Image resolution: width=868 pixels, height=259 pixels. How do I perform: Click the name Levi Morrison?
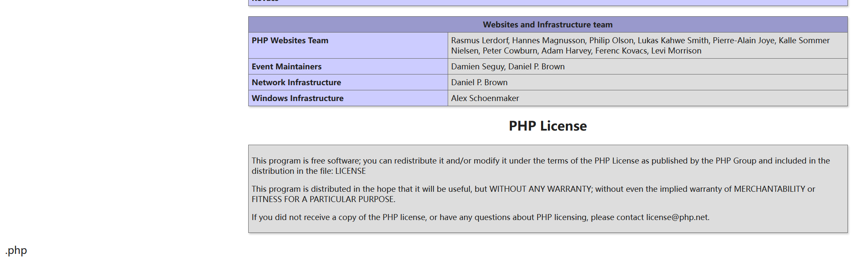click(x=676, y=51)
